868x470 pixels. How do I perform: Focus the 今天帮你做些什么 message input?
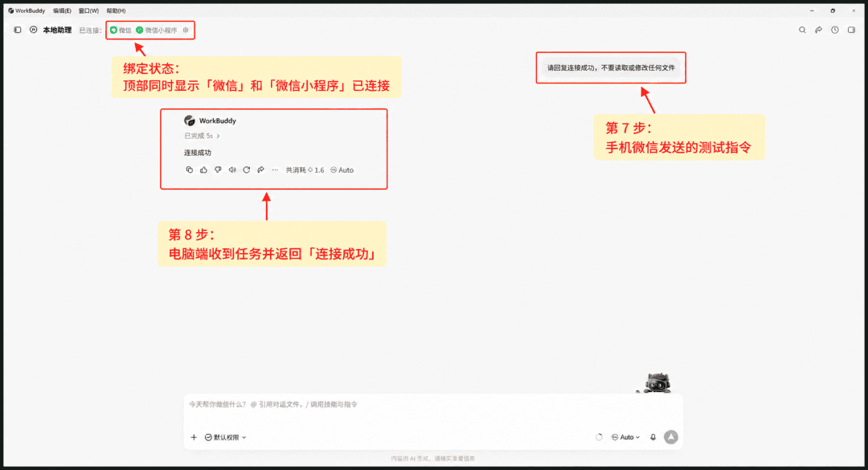pyautogui.click(x=433, y=405)
